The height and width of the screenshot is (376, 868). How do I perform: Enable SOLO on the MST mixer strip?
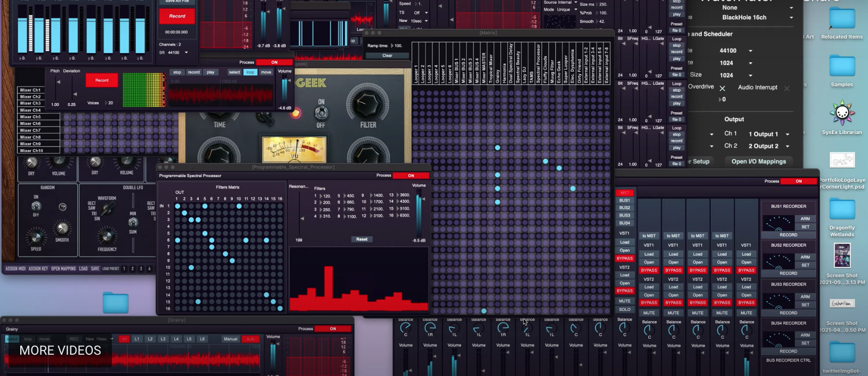pyautogui.click(x=625, y=309)
